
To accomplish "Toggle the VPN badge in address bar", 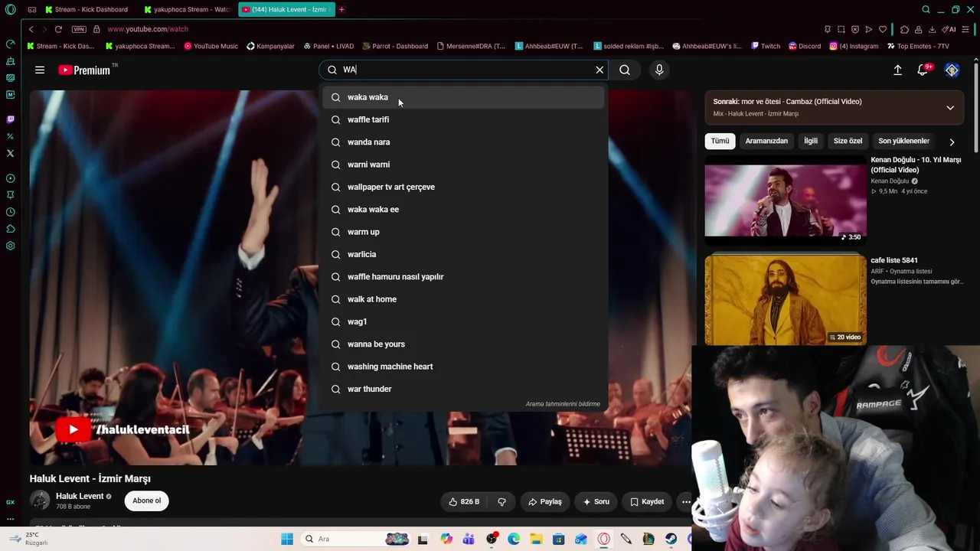I will pyautogui.click(x=79, y=29).
